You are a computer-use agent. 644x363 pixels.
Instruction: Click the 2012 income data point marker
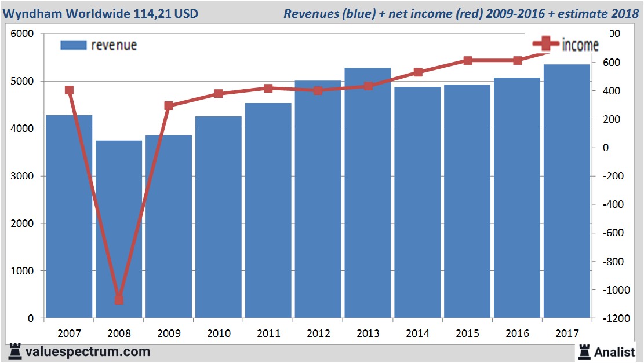click(x=318, y=91)
